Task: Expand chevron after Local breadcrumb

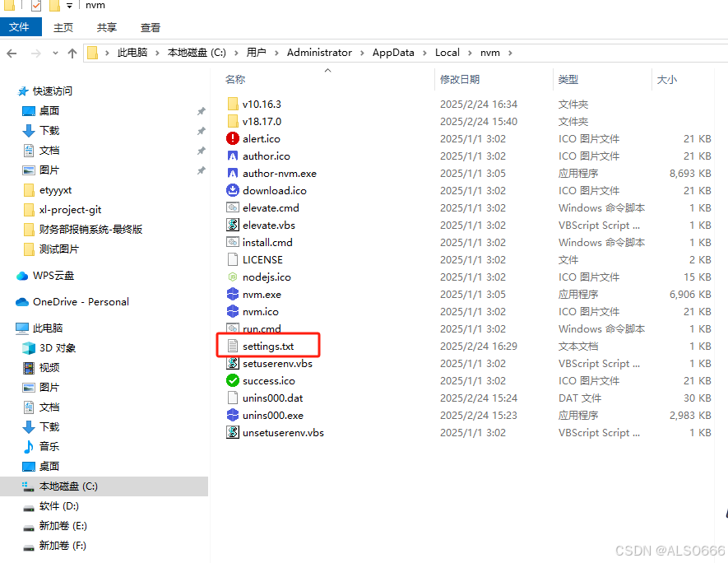Action: (470, 53)
